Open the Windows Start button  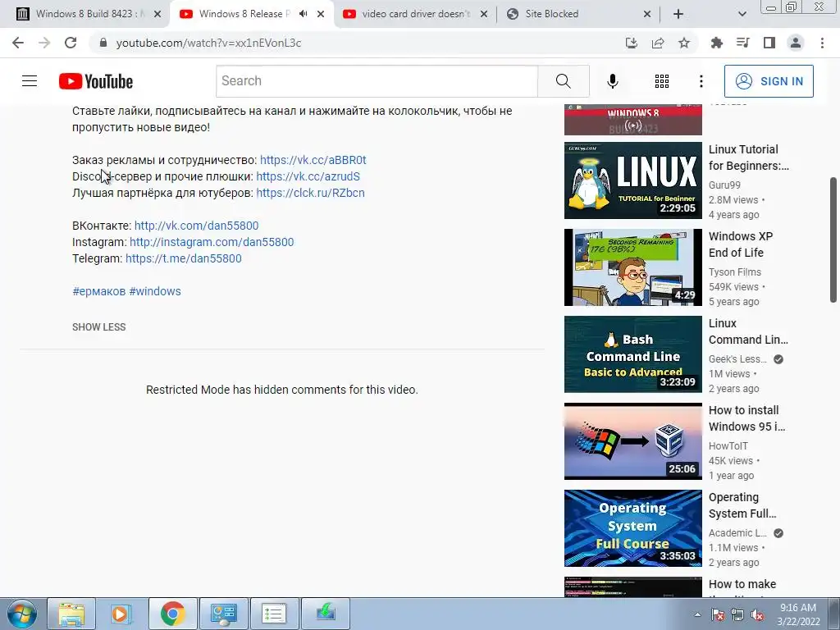[x=21, y=614]
